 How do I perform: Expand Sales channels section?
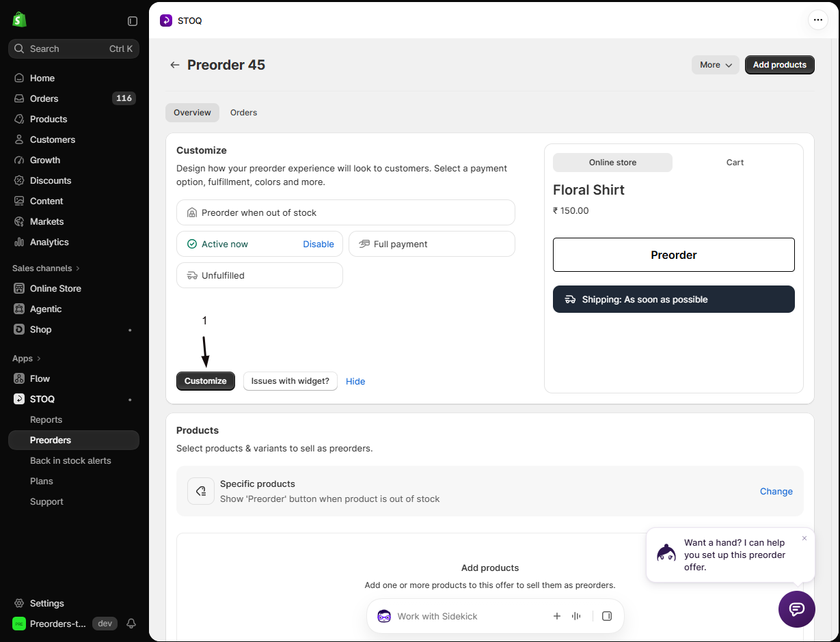46,268
